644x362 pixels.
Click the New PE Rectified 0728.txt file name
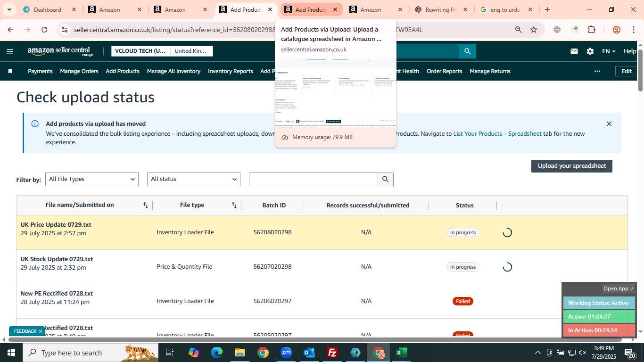[56, 294]
